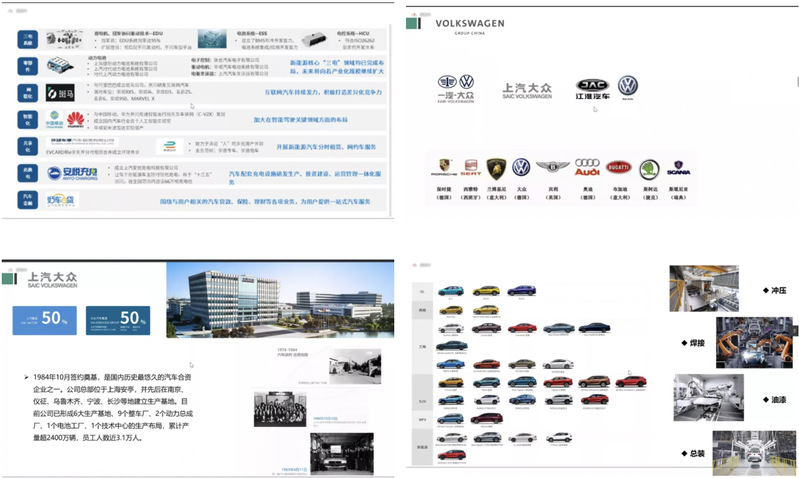Screen dimensions: 799x478
Task: Click the Volkswagen Group 50% share box
Action: pyautogui.click(x=118, y=320)
